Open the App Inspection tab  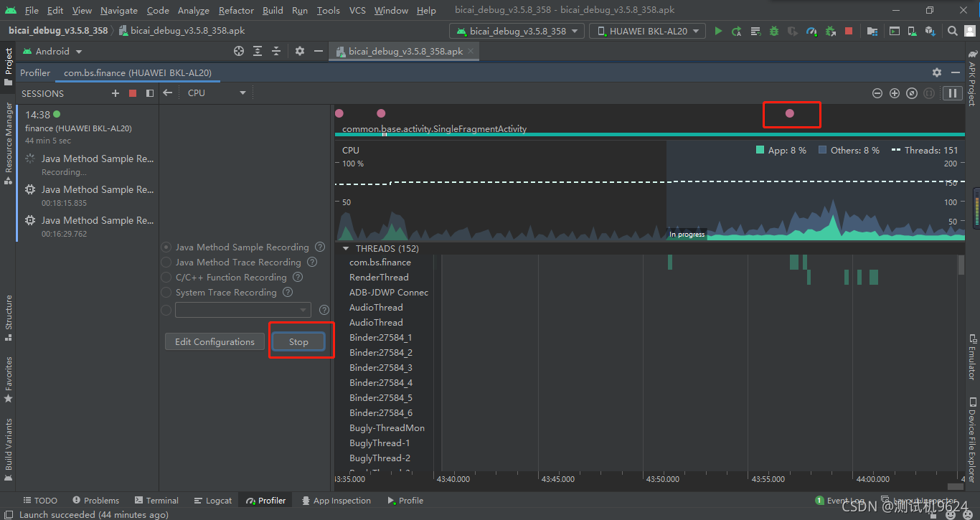[x=336, y=501]
